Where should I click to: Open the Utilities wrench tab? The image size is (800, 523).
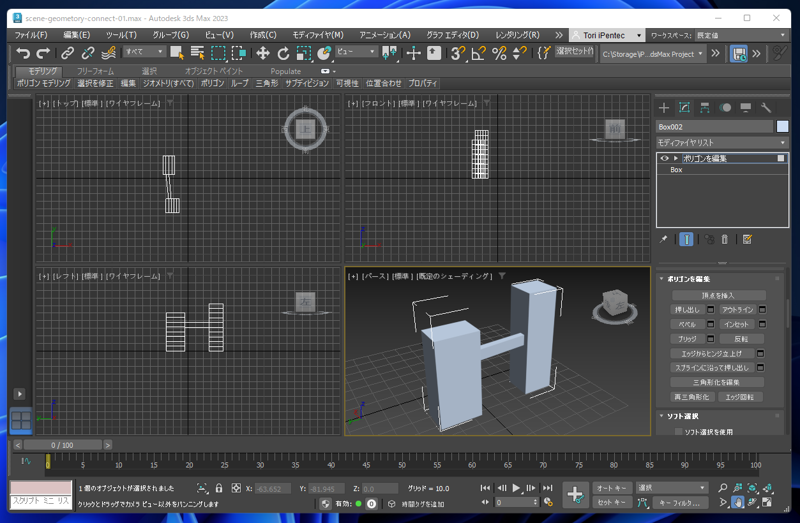coord(766,108)
